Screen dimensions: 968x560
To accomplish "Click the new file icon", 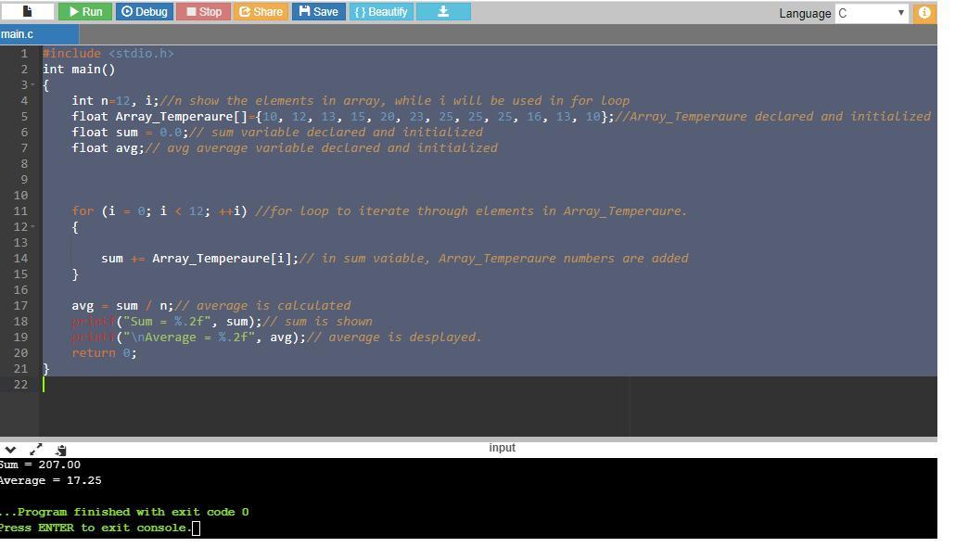I will tap(27, 12).
